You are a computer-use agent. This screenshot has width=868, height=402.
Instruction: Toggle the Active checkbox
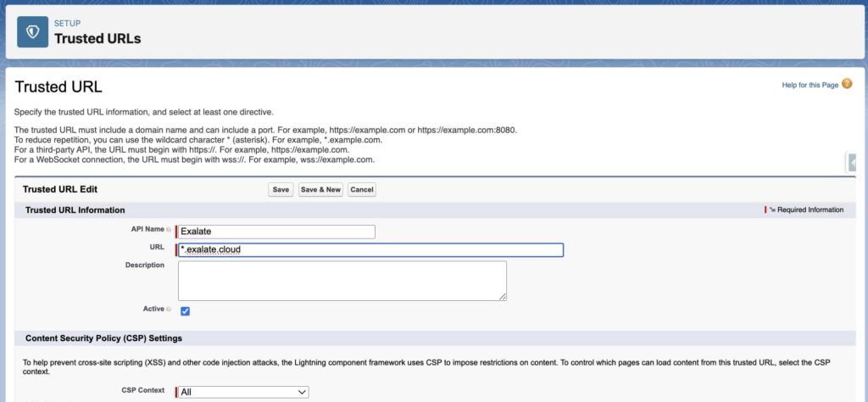(x=185, y=311)
